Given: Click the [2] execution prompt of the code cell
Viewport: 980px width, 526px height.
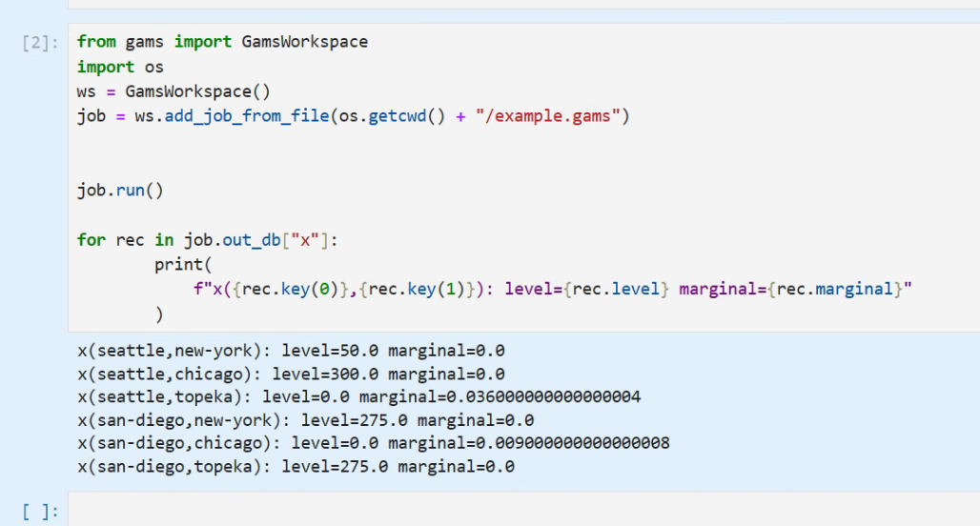Looking at the screenshot, I should tap(42, 43).
